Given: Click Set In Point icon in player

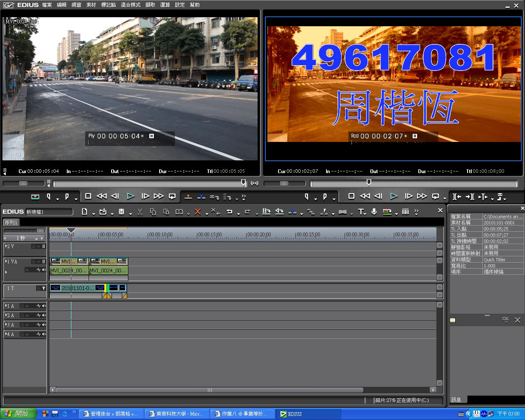Looking at the screenshot, I should point(48,196).
